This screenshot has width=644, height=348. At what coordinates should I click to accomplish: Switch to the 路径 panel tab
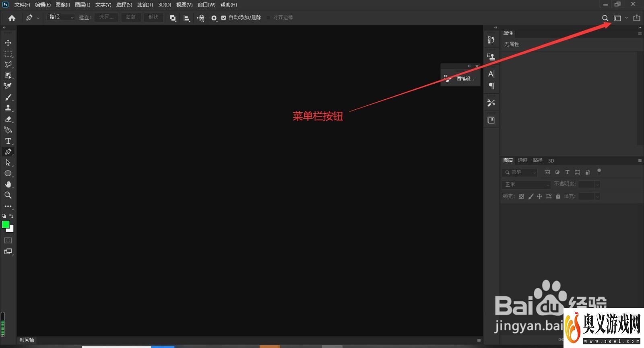point(538,160)
